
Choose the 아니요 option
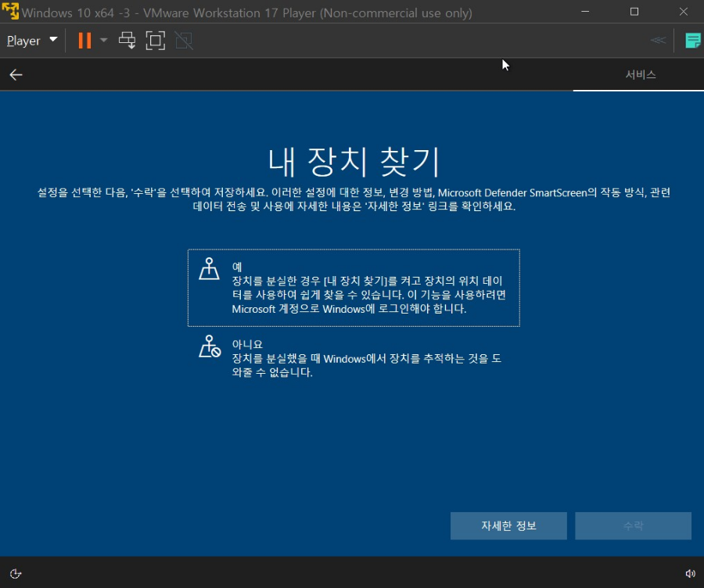[354, 358]
